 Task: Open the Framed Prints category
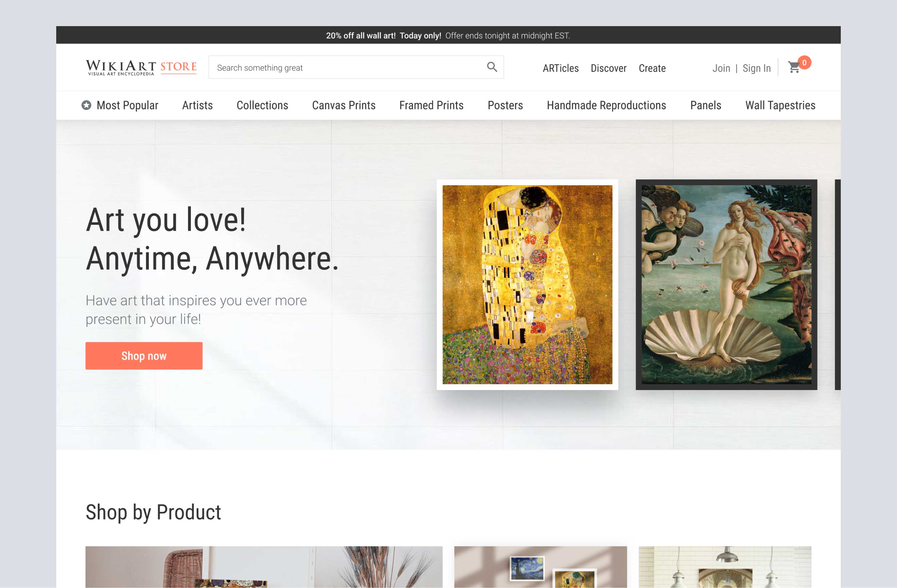[x=431, y=106]
